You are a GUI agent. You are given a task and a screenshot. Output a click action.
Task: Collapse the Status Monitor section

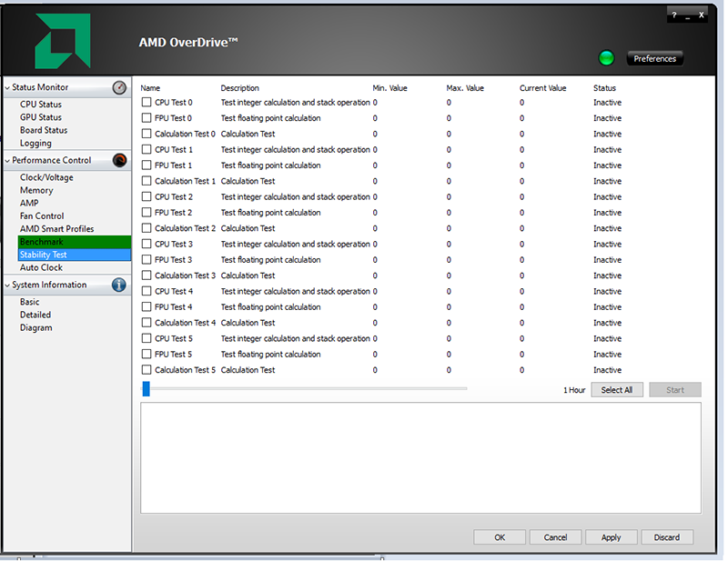click(x=7, y=87)
